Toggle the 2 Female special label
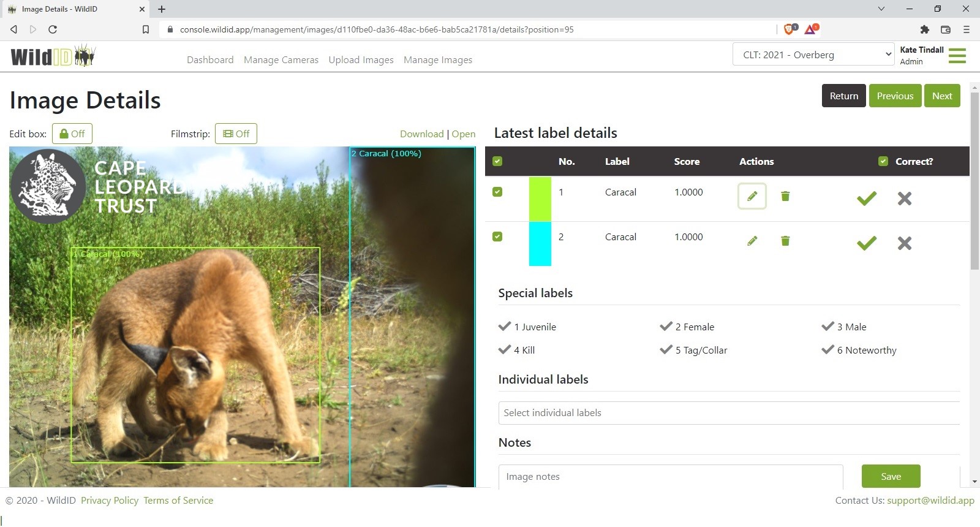 click(x=687, y=327)
